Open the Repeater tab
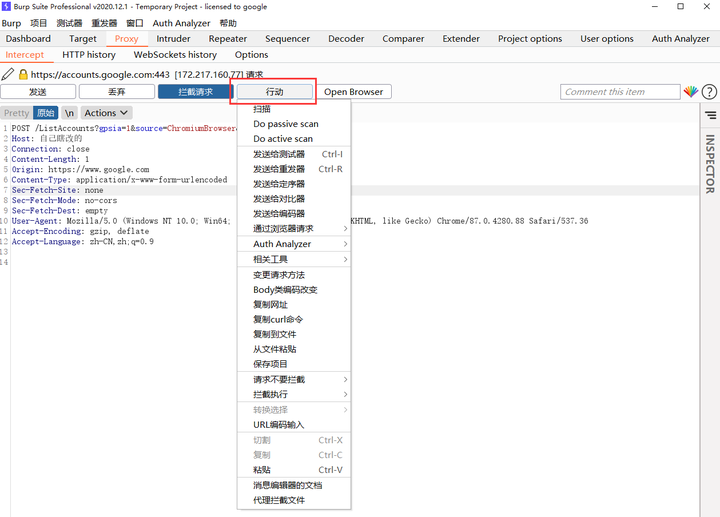The height and width of the screenshot is (517, 720). coord(228,39)
